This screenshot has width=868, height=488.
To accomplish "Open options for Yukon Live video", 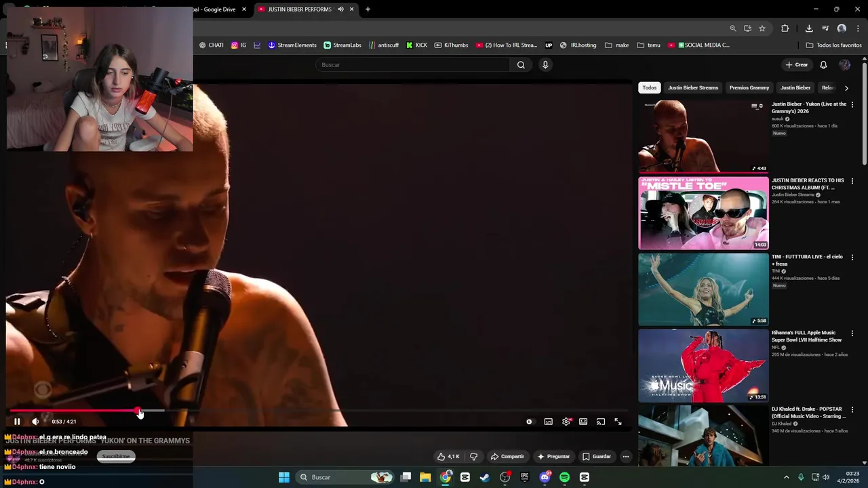I will point(852,105).
